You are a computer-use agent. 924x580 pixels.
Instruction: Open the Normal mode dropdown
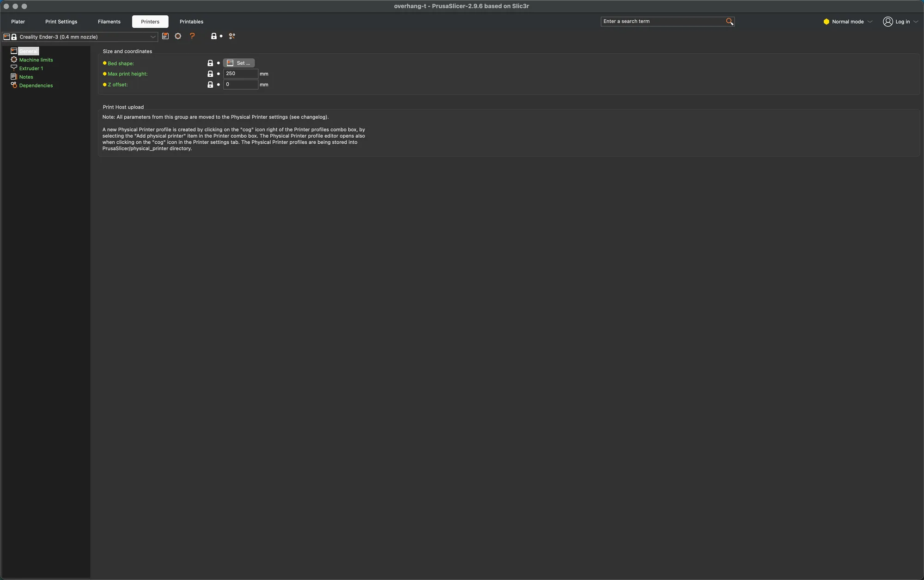(848, 21)
